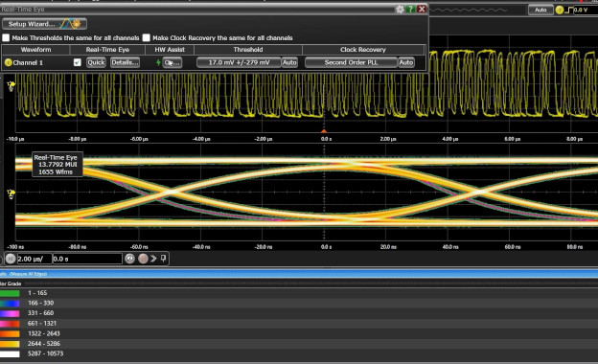Open Details for Channel 1 eye
This screenshot has height=364, width=598.
pos(126,62)
